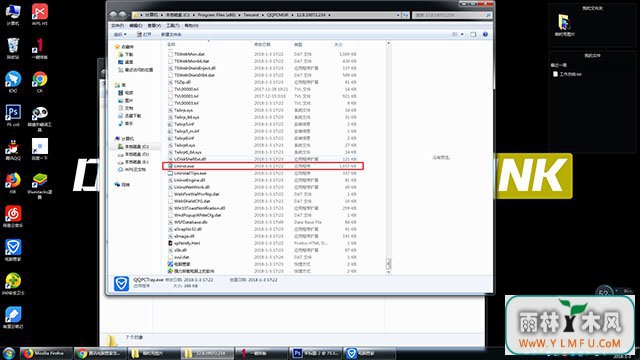Open the Firefox desktop icon
Viewport: 640px width, 360px height.
coord(13,182)
